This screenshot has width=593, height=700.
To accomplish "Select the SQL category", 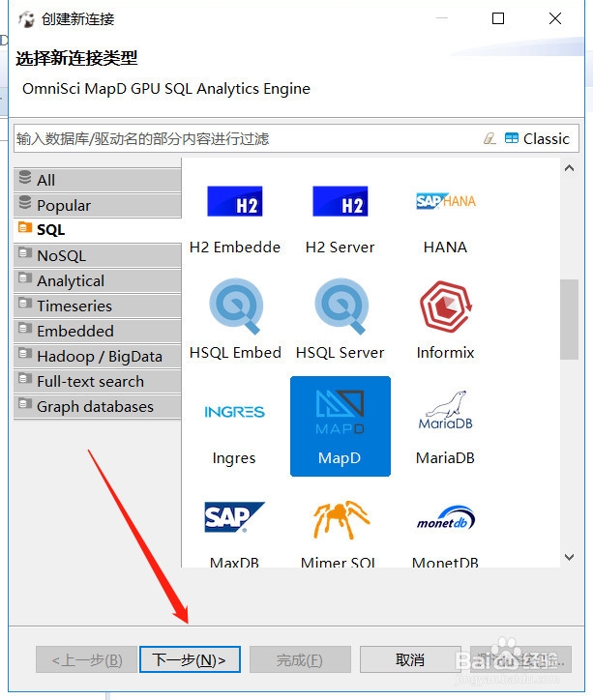I will click(98, 230).
